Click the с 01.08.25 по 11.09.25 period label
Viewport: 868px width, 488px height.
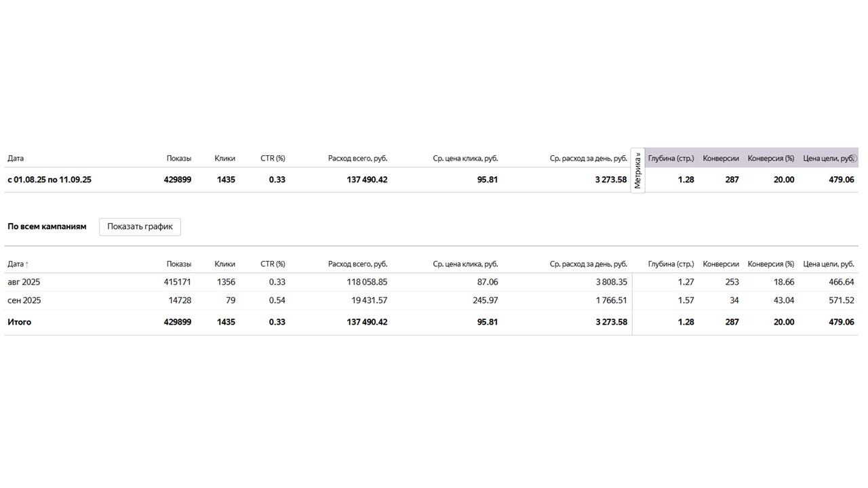50,180
